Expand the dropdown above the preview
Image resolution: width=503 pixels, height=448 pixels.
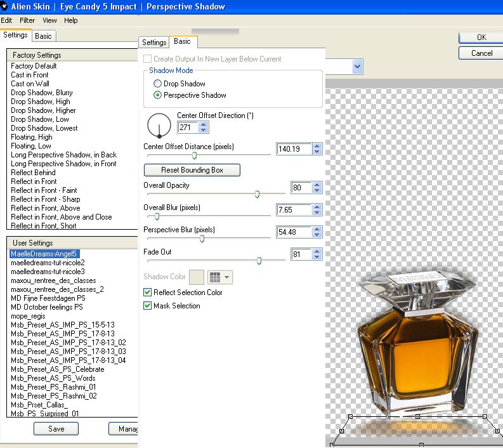point(357,66)
